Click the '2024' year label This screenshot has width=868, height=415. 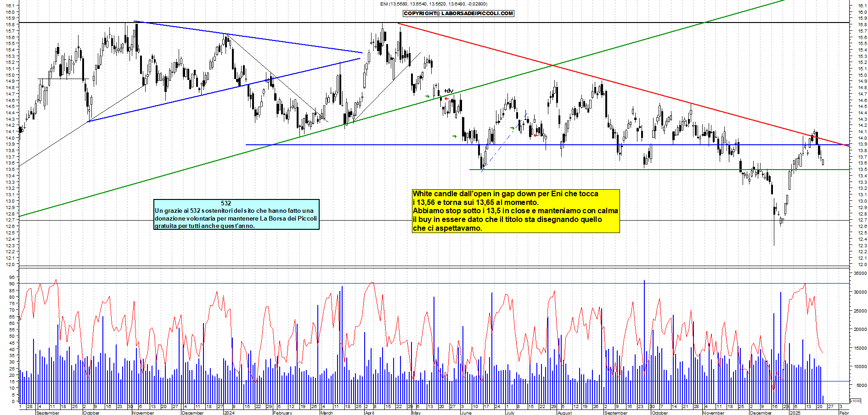coord(229,413)
